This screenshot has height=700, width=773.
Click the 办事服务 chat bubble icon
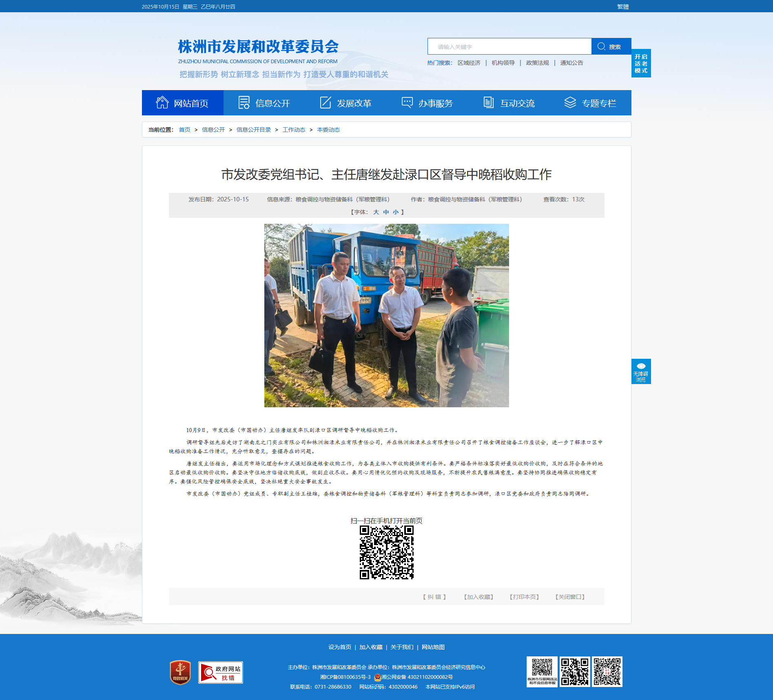click(407, 102)
